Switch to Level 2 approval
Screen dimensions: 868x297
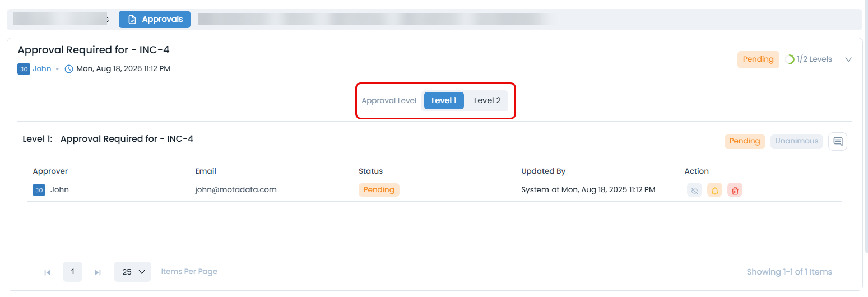(487, 100)
